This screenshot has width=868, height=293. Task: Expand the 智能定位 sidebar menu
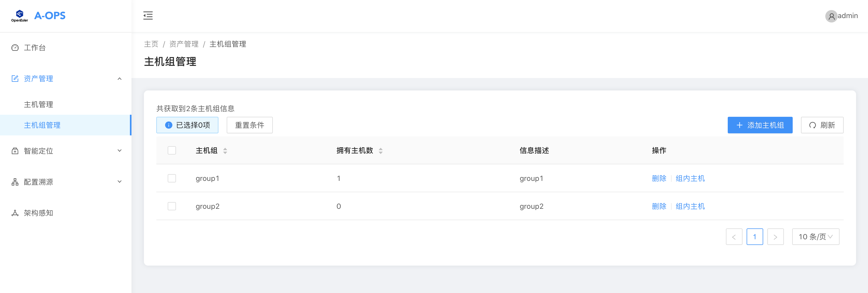click(x=119, y=151)
